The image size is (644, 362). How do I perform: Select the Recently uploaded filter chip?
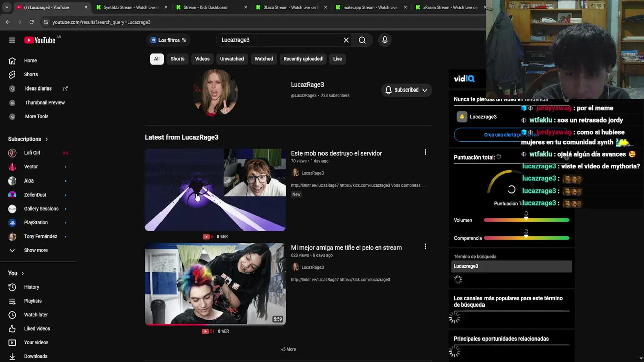pyautogui.click(x=303, y=59)
